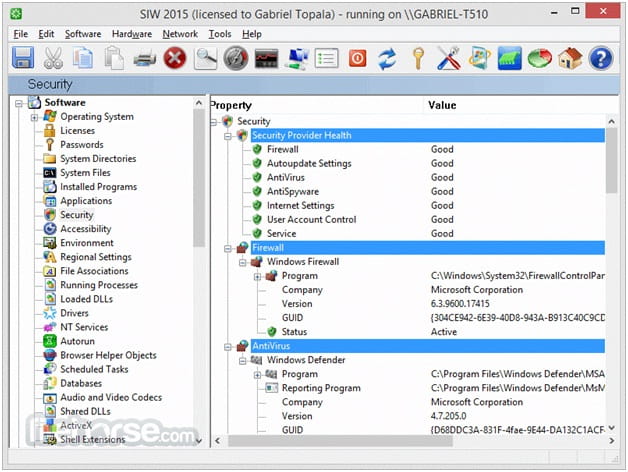Select Installed Programs in the tree
The width and height of the screenshot is (628, 472).
pos(98,187)
